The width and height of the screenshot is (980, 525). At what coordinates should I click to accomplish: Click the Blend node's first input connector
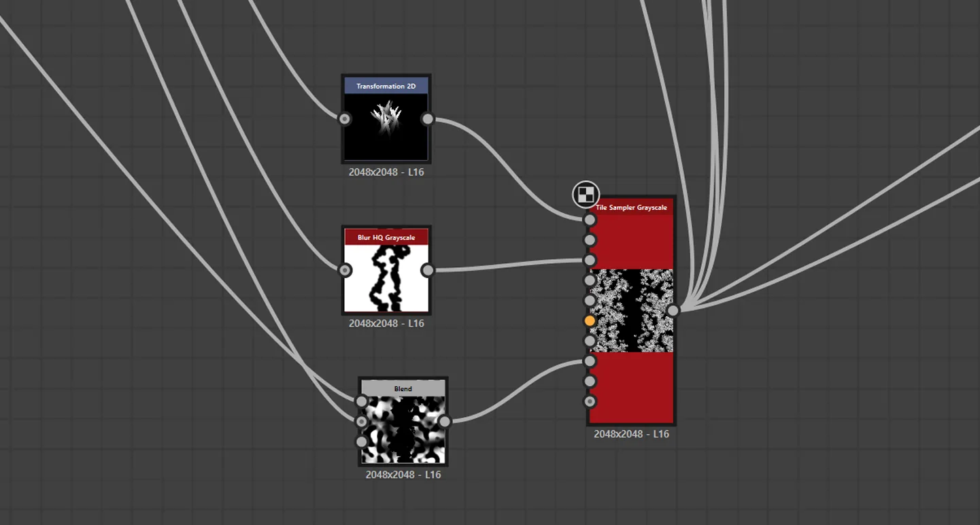coord(362,401)
